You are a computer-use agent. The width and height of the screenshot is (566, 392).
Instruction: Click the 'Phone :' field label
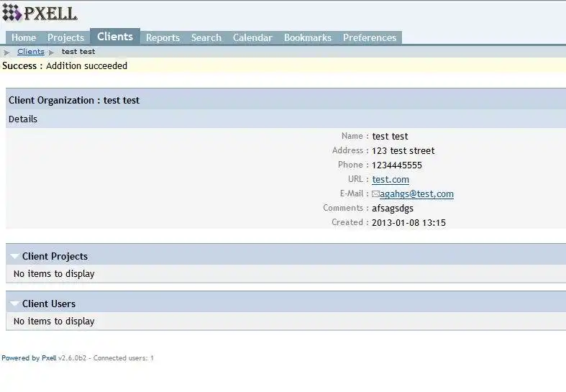[x=353, y=165]
